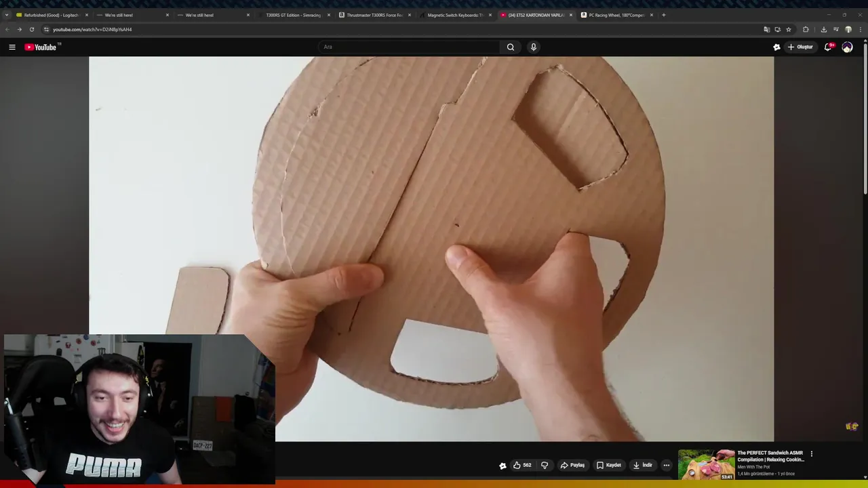The width and height of the screenshot is (868, 488).
Task: Switch to Magnetic Switch Keyboards tab
Action: tap(455, 15)
